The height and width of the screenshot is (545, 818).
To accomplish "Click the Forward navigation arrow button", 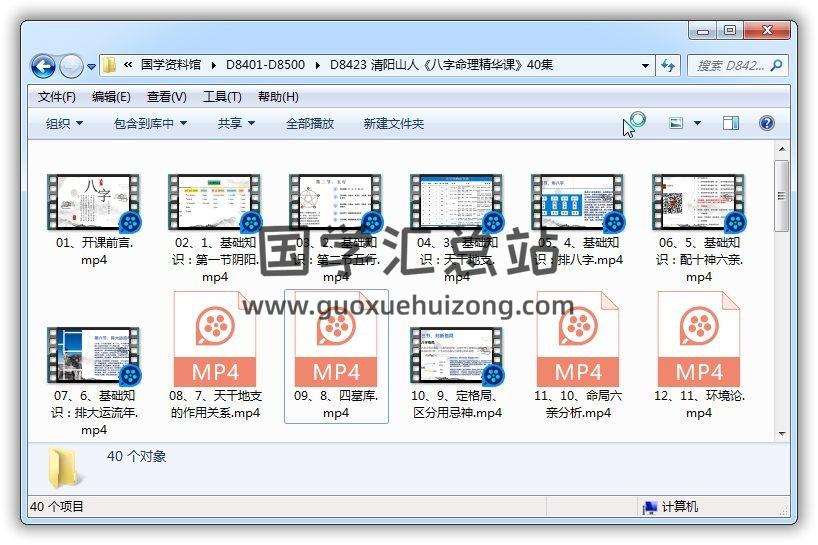I will tap(71, 66).
